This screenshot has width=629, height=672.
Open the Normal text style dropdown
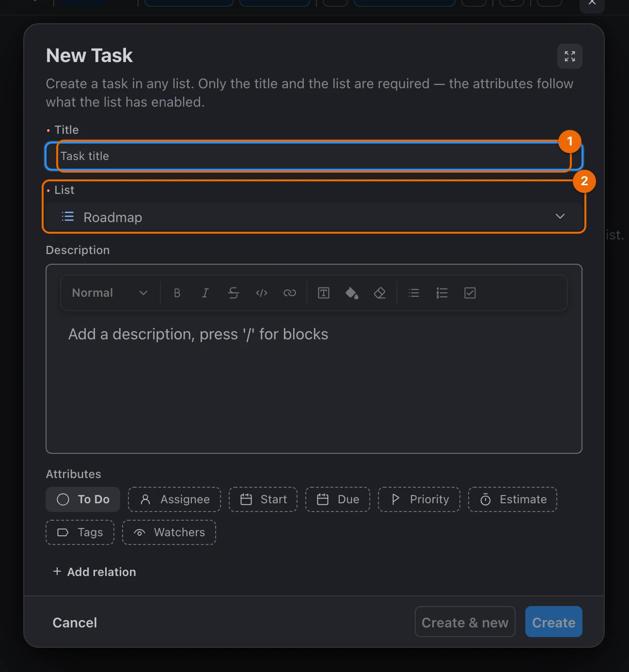[110, 293]
